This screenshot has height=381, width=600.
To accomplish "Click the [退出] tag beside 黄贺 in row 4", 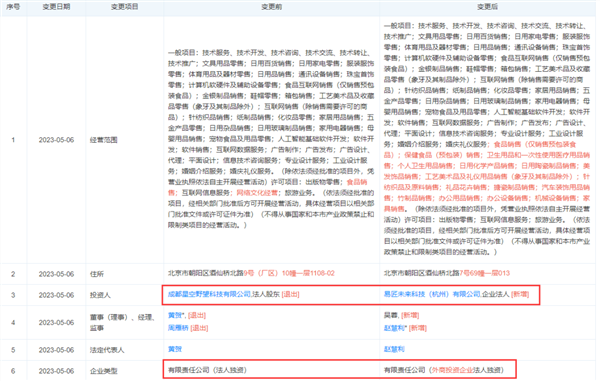I will point(197,315).
